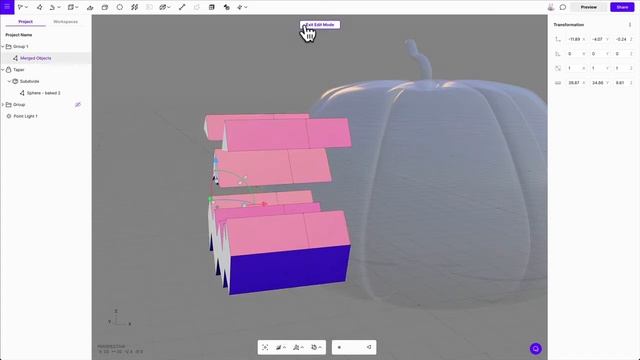
Task: Edit size value 24.66
Action: tap(600, 83)
